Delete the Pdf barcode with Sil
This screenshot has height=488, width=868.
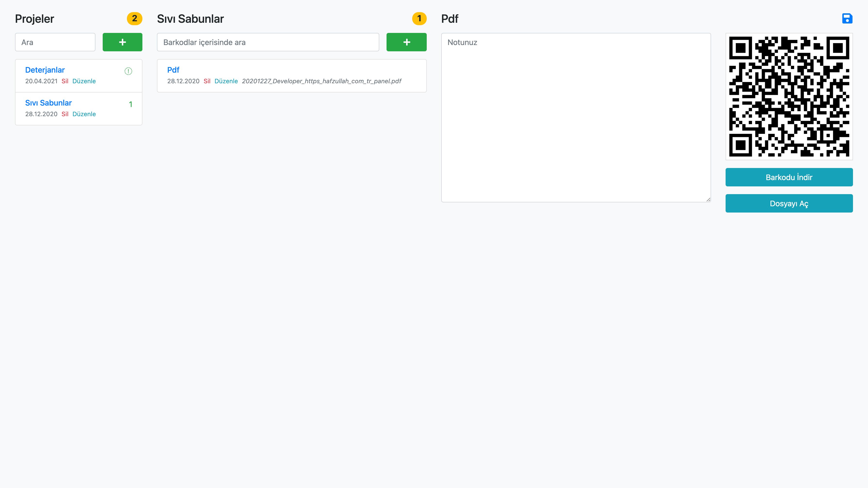(x=207, y=81)
